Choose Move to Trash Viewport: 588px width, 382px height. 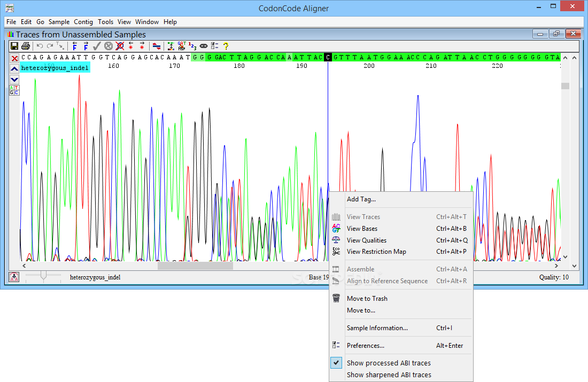(401, 299)
